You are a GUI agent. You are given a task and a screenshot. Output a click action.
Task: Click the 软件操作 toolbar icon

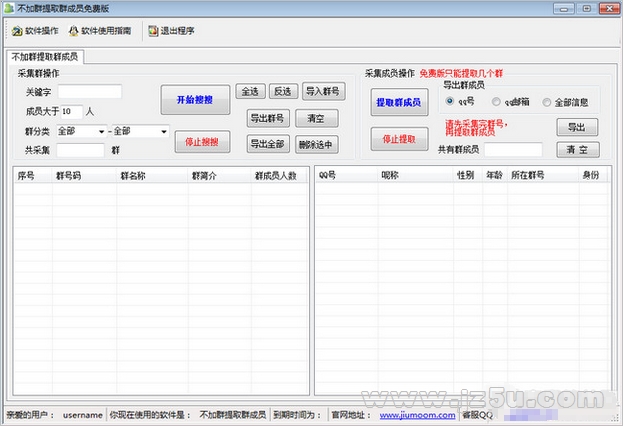point(17,31)
